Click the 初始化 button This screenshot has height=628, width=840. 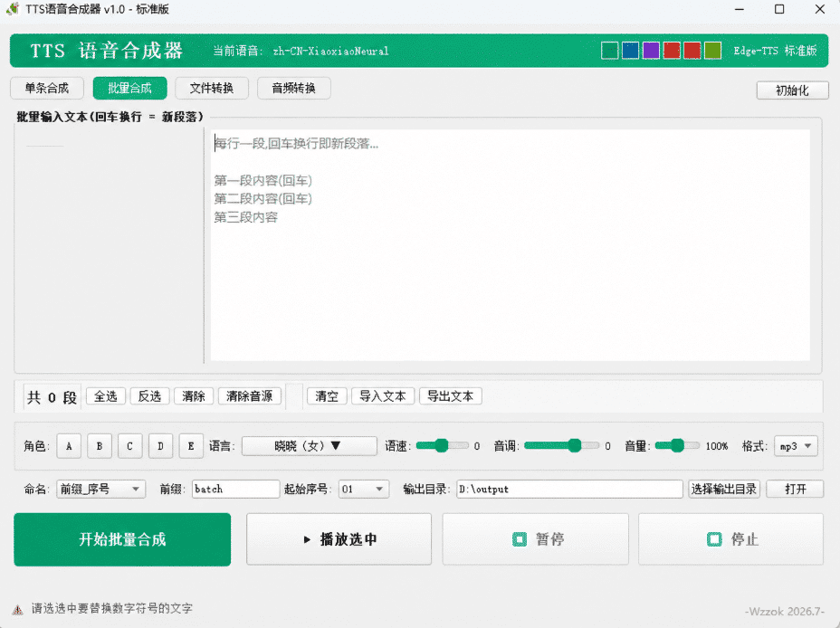coord(792,90)
